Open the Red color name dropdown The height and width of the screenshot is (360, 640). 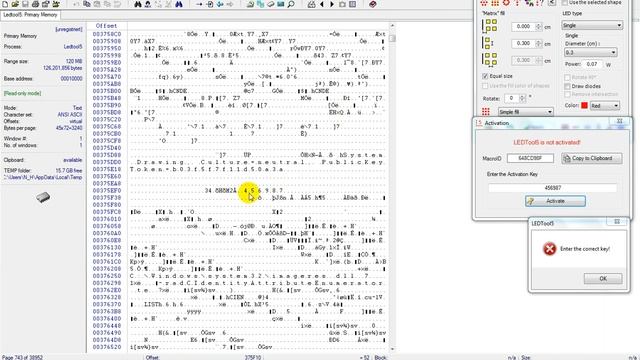(605, 106)
